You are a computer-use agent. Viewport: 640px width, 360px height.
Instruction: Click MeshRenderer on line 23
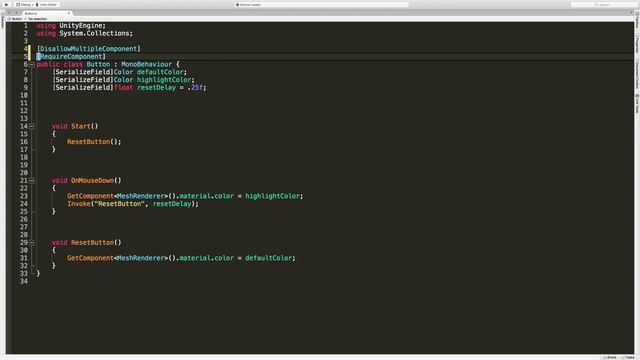pyautogui.click(x=141, y=196)
